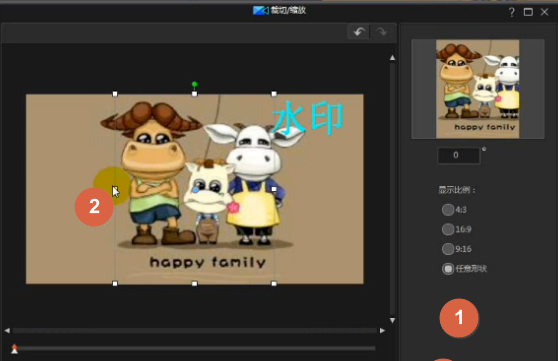Click the top-left crop corner handle
558x361 pixels.
115,94
